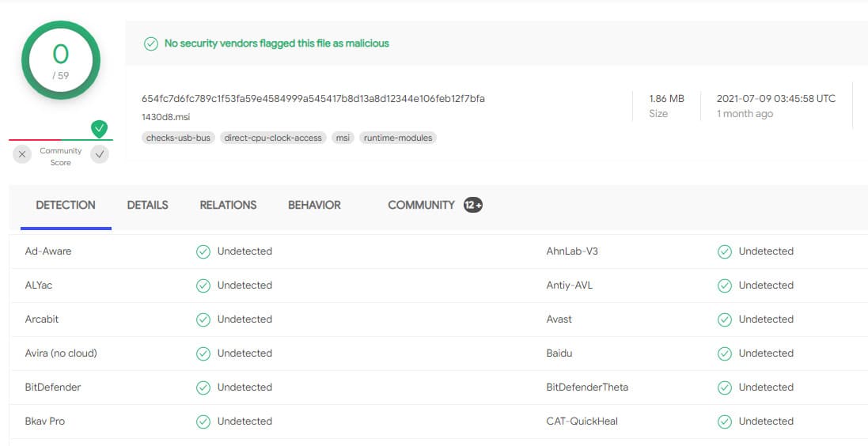Click the ALYac undetected check icon
868x446 pixels.
coord(203,285)
